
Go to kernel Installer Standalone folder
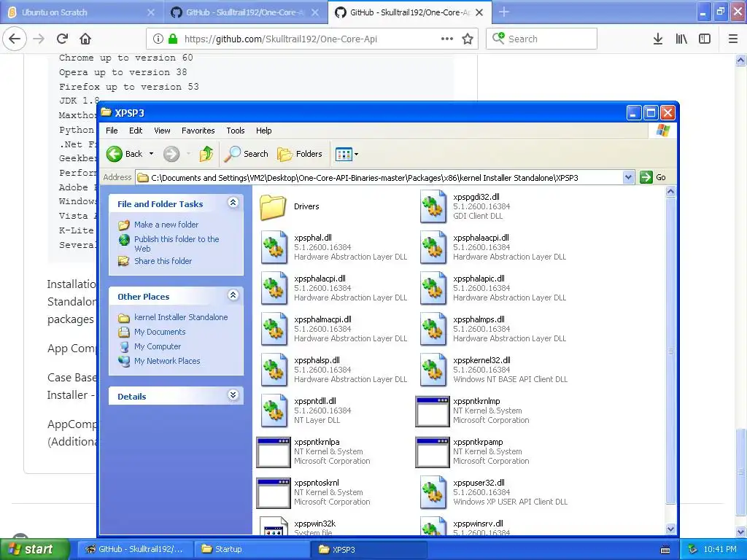(x=181, y=317)
